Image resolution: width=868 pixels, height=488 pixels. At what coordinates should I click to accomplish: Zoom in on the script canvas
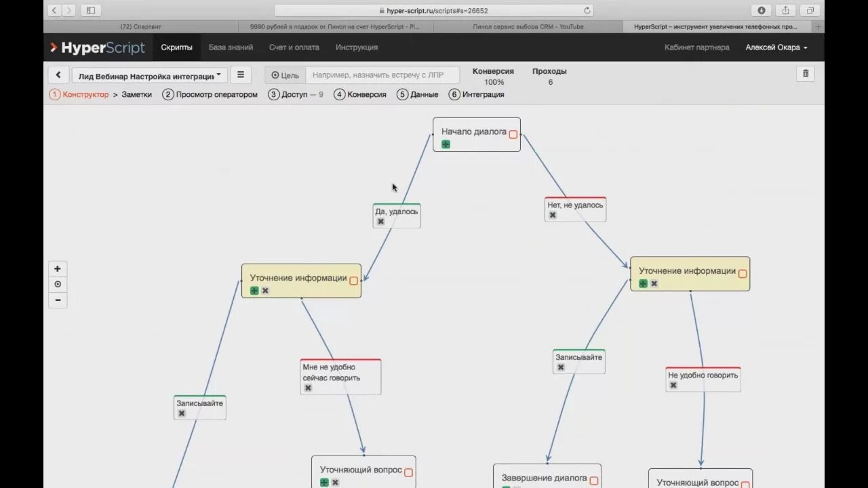(x=58, y=269)
